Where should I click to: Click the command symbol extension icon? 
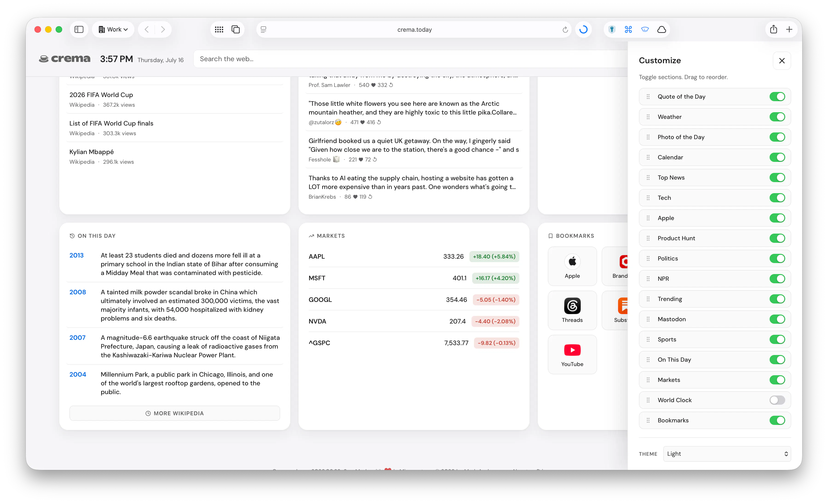pyautogui.click(x=628, y=30)
